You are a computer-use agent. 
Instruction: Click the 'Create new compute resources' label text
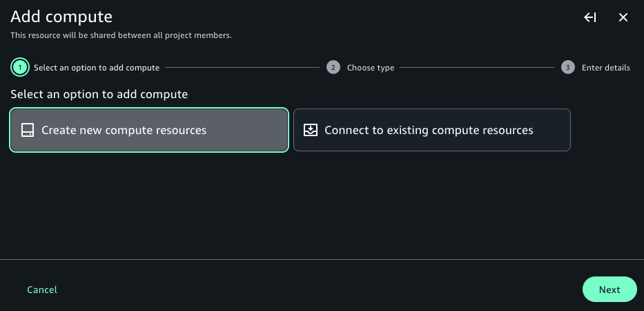[x=124, y=130]
